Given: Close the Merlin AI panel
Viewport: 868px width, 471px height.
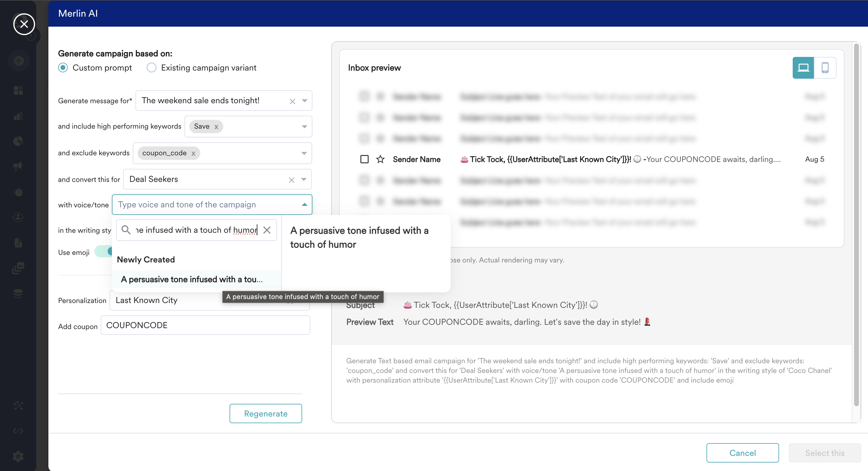Looking at the screenshot, I should (24, 24).
